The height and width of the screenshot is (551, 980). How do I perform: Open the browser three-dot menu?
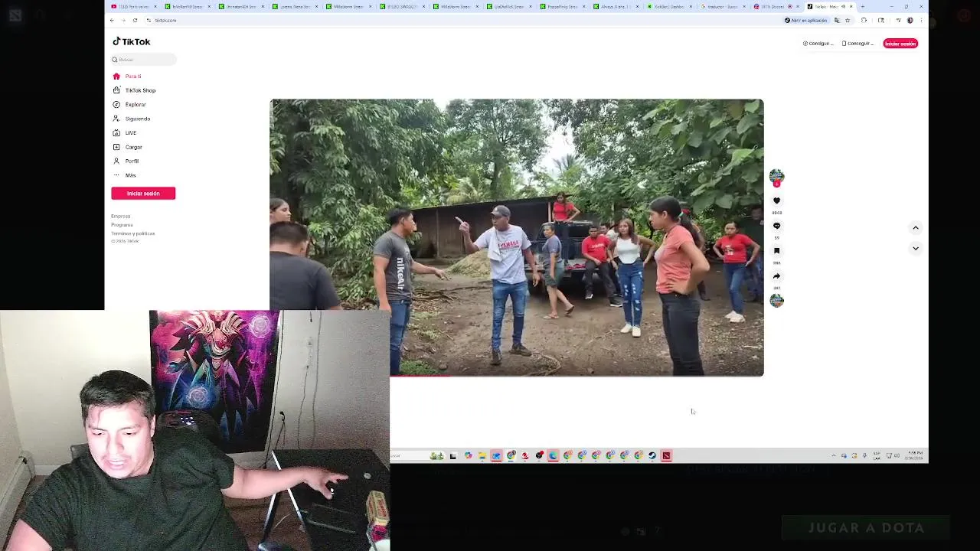[921, 21]
